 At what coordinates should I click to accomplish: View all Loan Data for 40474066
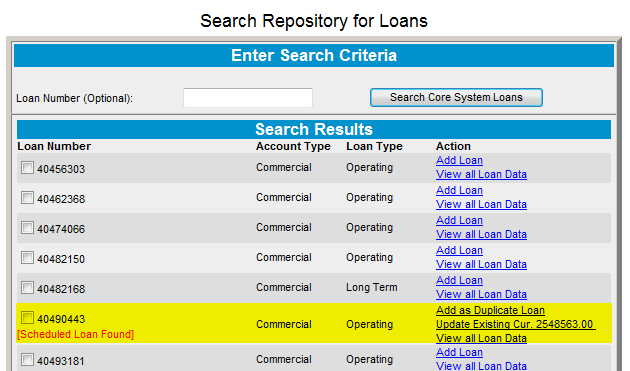click(481, 234)
